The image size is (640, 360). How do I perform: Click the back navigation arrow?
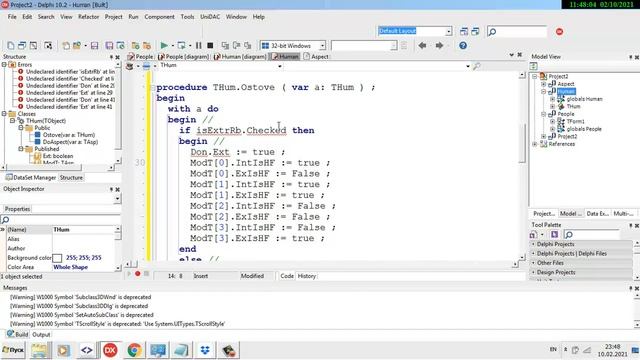pos(422,45)
